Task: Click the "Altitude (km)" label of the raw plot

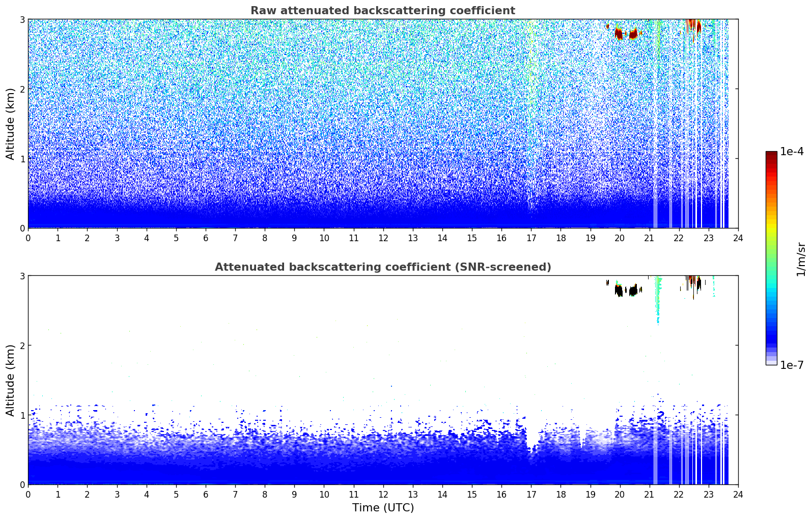Action: [x=10, y=124]
